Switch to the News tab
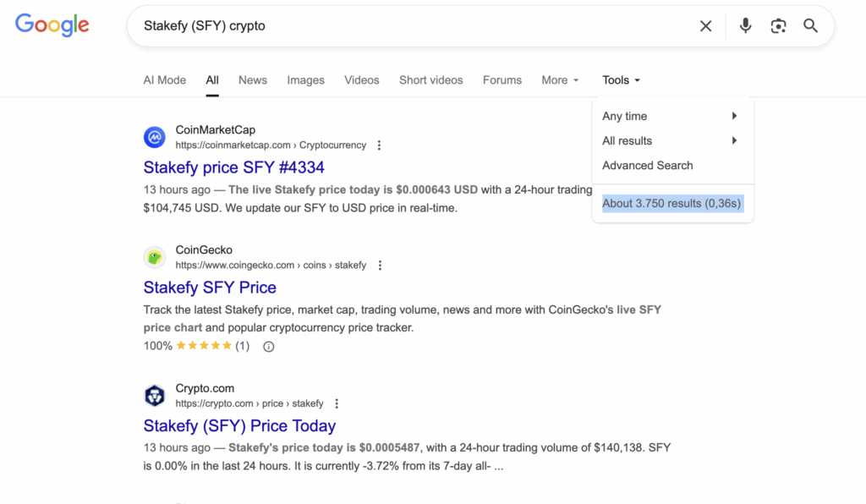The width and height of the screenshot is (866, 504). (x=252, y=80)
